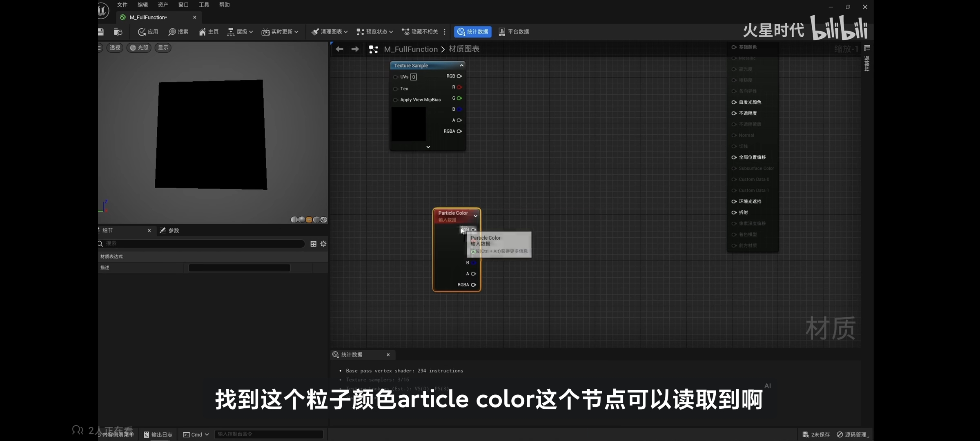Screen dimensions: 980x441
Task: Switch to the Parameters (参数) tab
Action: (170, 230)
